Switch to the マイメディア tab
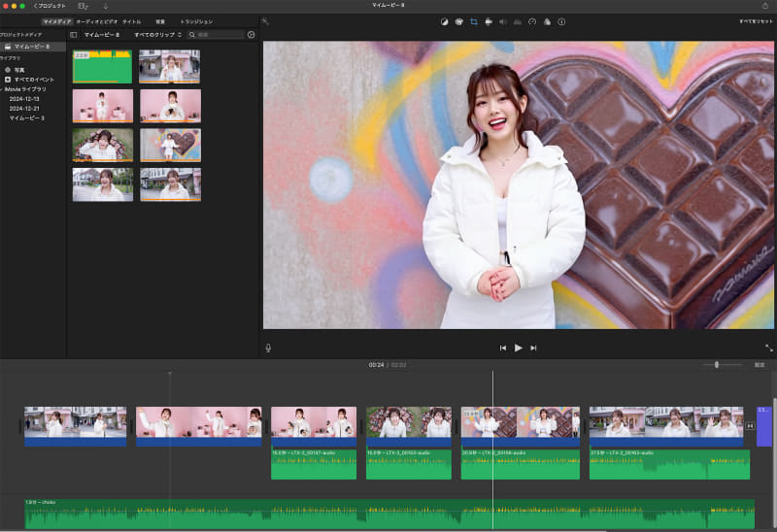 pyautogui.click(x=57, y=21)
